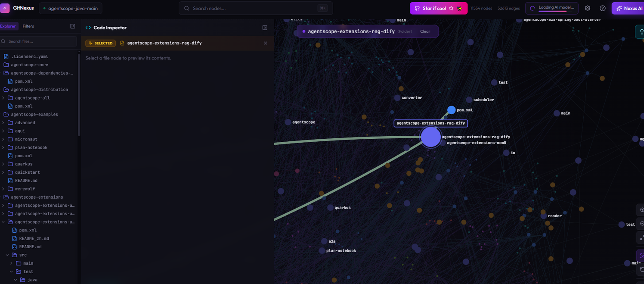The width and height of the screenshot is (644, 284).
Task: Collapse the java folder chevron
Action: click(x=15, y=280)
